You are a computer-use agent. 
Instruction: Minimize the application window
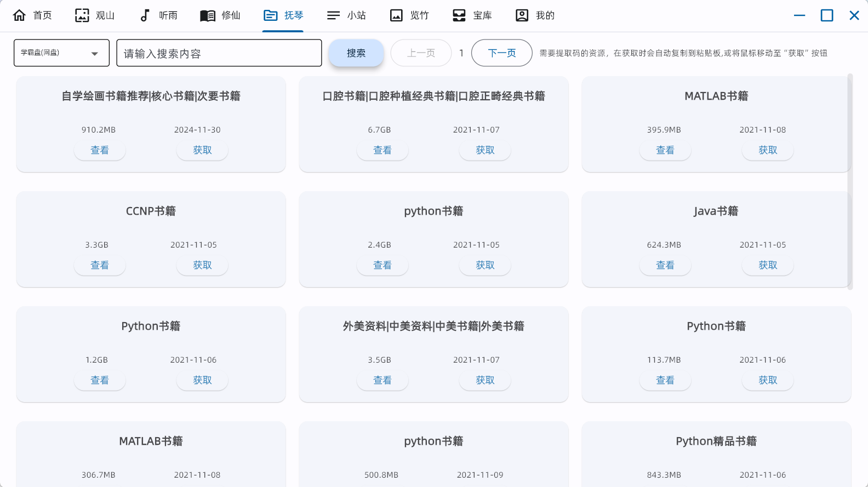800,15
